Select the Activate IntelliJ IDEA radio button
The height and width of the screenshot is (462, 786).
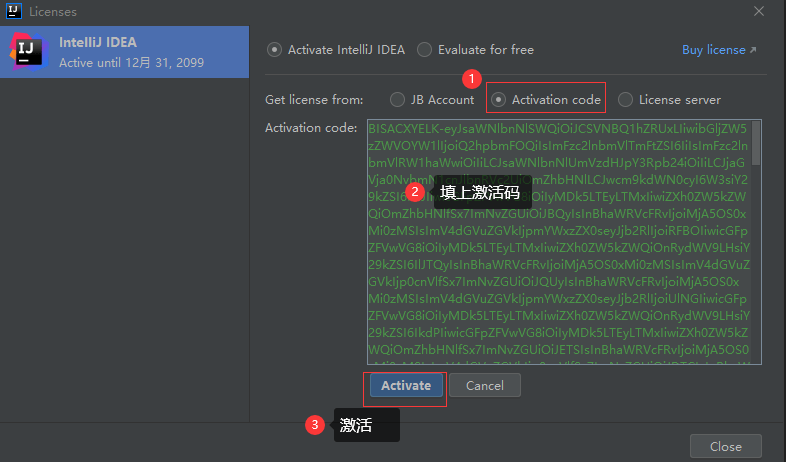274,50
